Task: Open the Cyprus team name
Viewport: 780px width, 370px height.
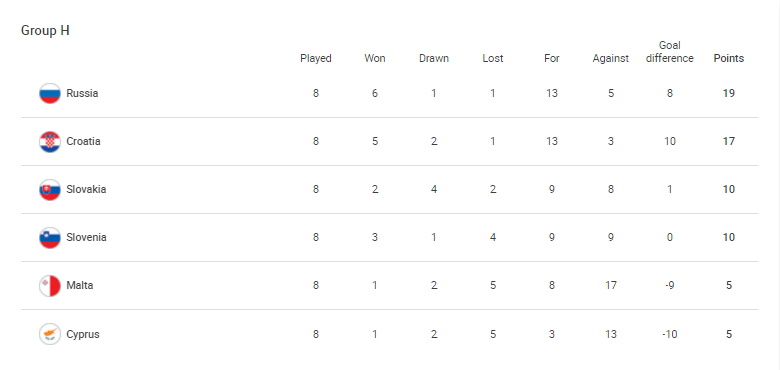Action: coord(83,334)
